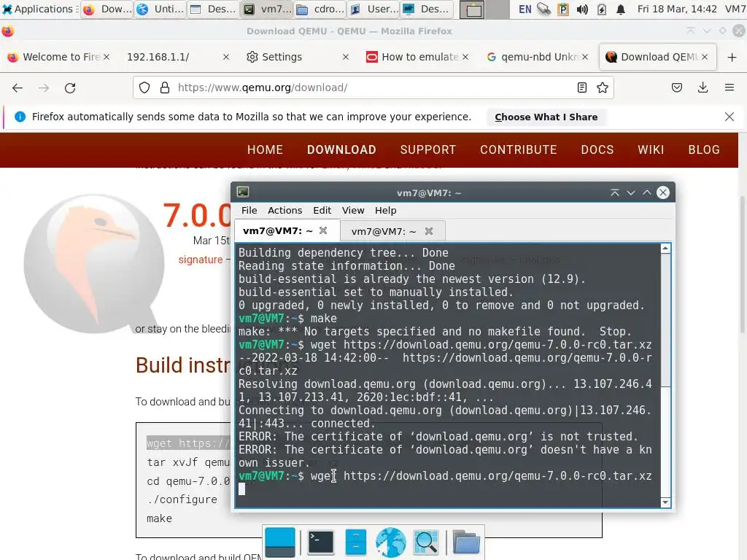
Task: Open the shield tracking protection icon
Action: tap(144, 87)
